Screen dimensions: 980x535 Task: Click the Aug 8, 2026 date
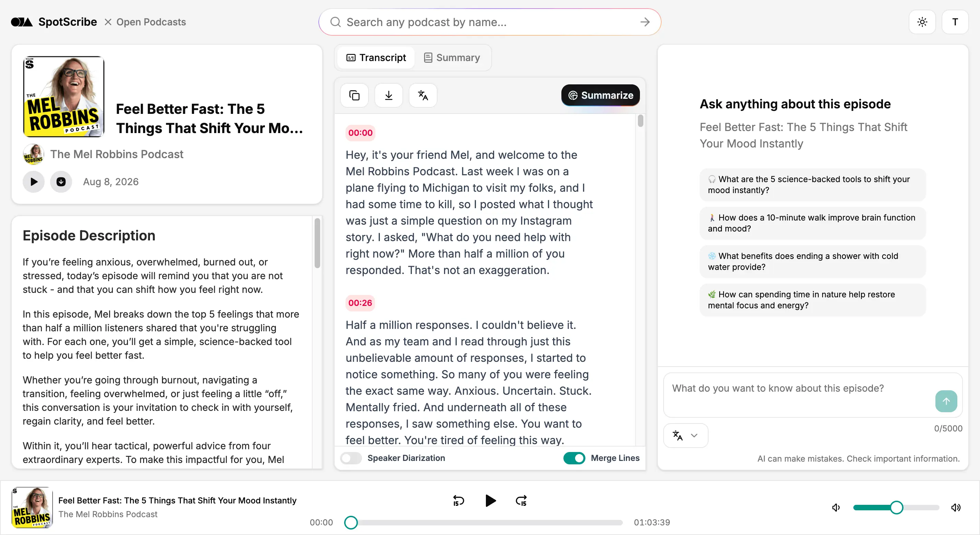tap(111, 182)
